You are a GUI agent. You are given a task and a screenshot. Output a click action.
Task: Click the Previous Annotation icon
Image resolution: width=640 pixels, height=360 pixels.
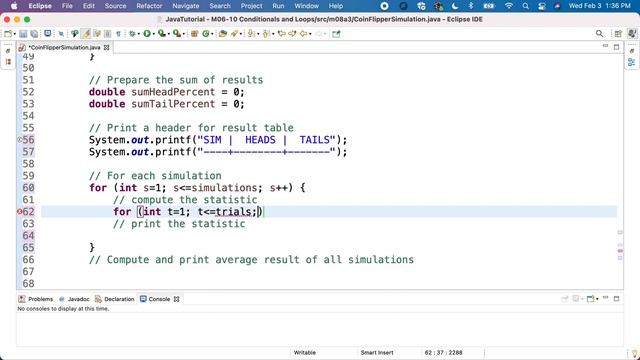click(x=266, y=34)
